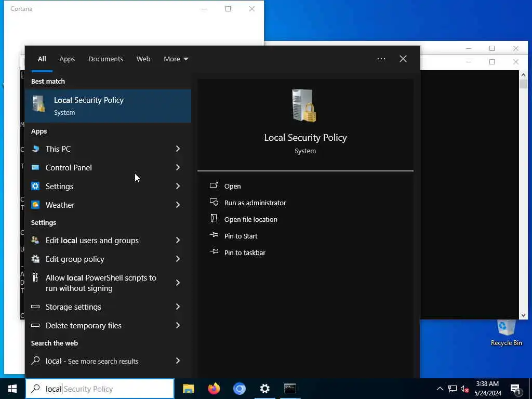Show hidden system tray icons

pyautogui.click(x=440, y=389)
